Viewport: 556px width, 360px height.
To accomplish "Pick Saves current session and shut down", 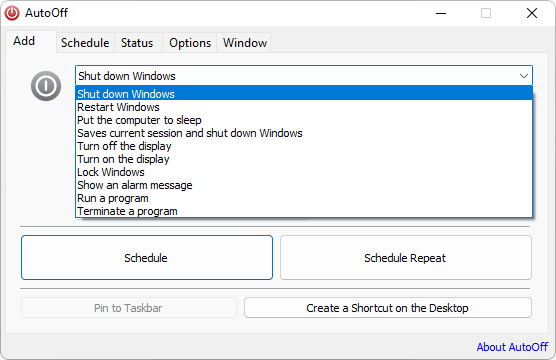I will 304,133.
